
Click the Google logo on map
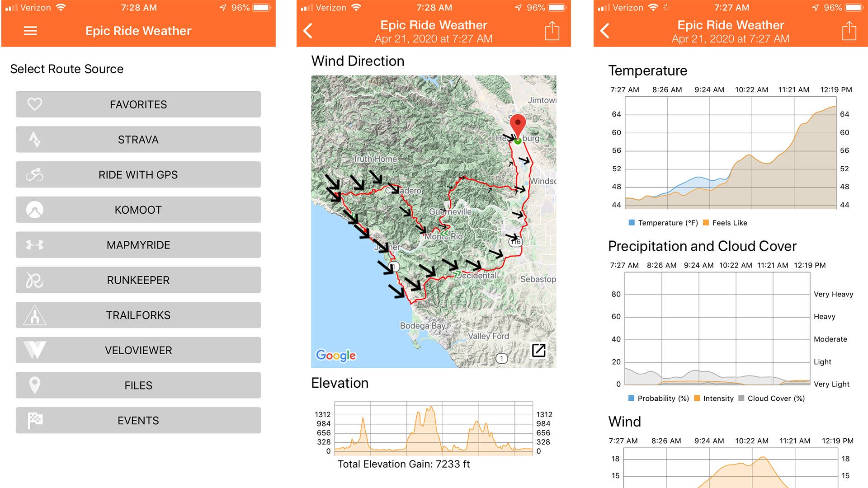pos(336,356)
